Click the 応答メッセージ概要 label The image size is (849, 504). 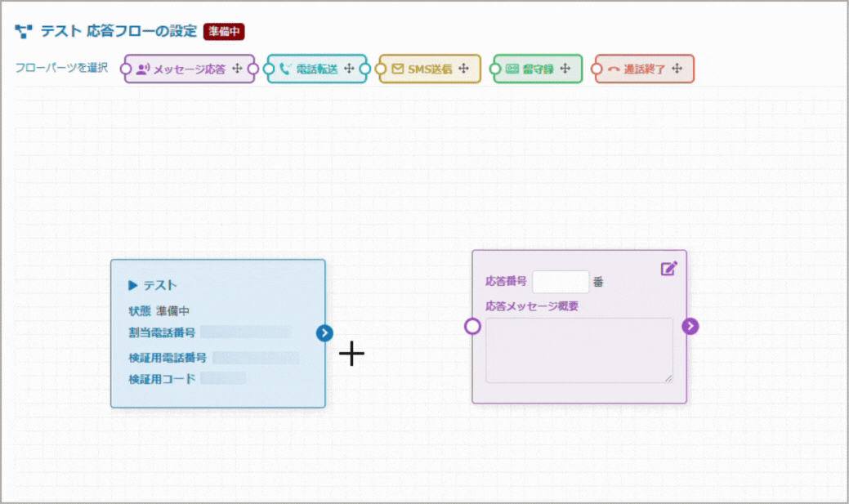(x=532, y=306)
